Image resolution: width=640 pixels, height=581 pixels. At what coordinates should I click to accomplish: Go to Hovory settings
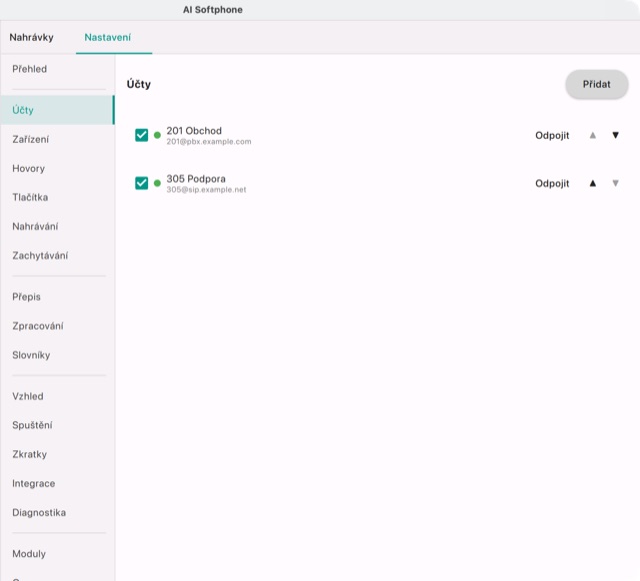tap(57, 169)
